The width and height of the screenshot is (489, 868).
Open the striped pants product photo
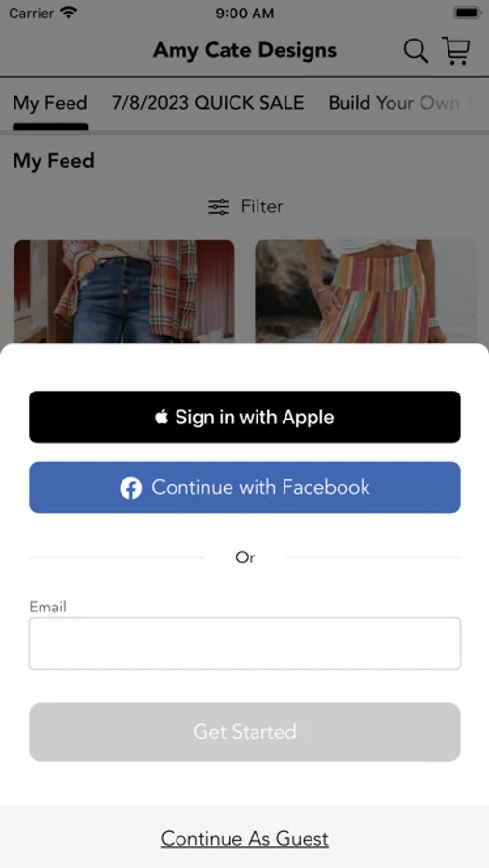pos(367,291)
